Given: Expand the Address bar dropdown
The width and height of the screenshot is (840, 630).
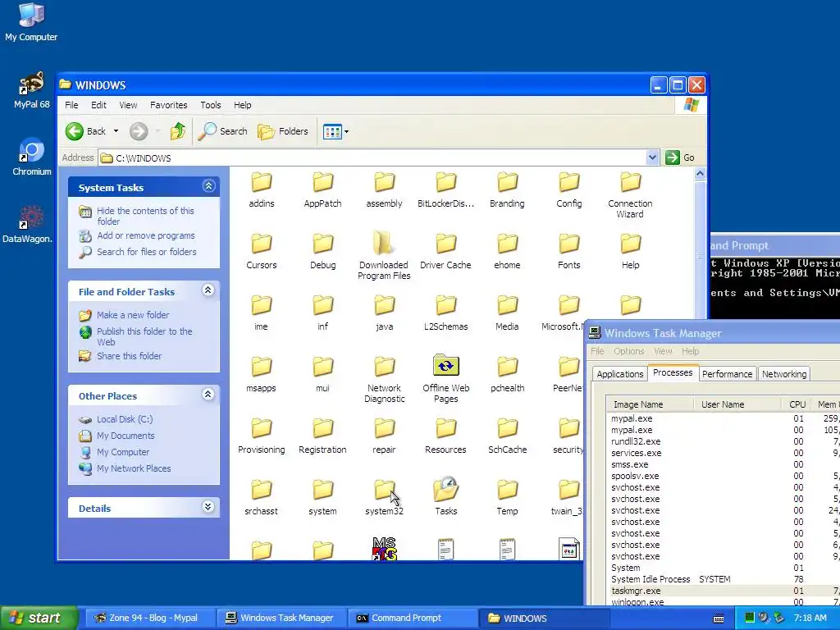Looking at the screenshot, I should pos(652,157).
